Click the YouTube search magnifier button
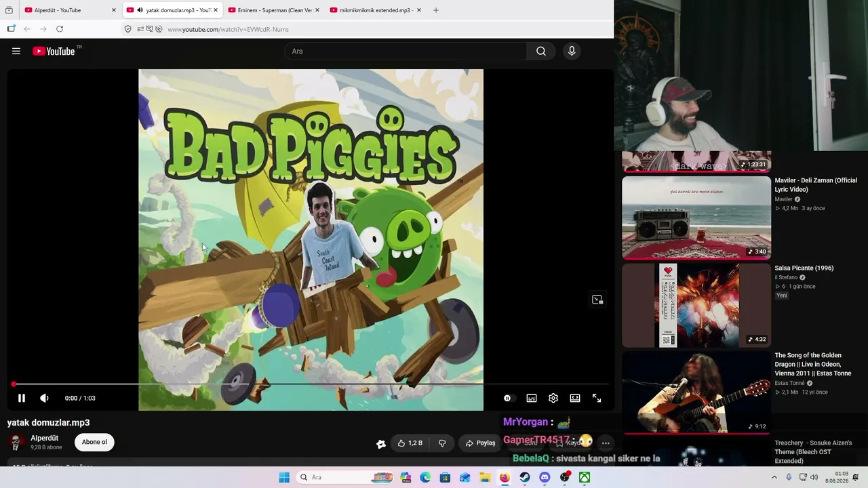This screenshot has width=868, height=488. [540, 51]
